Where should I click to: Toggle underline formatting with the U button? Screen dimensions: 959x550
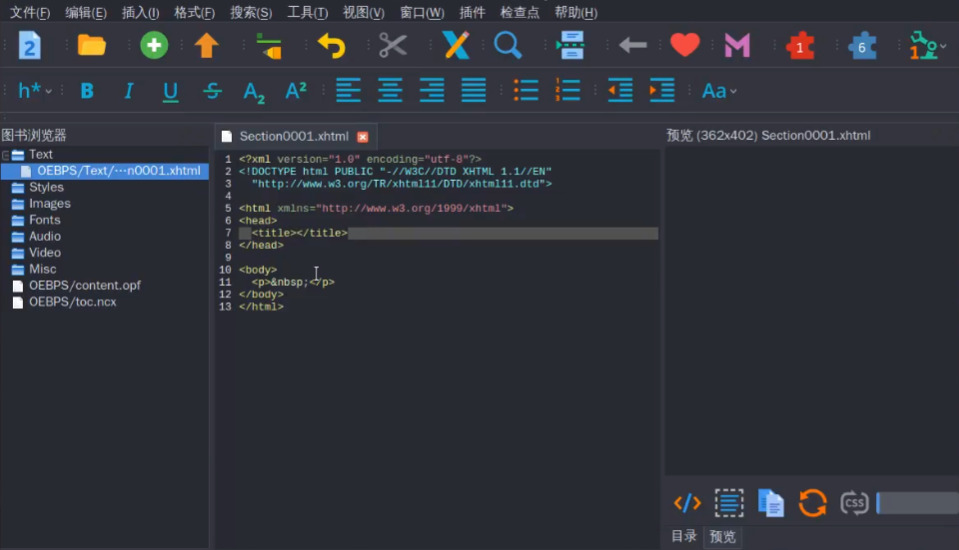(x=170, y=91)
